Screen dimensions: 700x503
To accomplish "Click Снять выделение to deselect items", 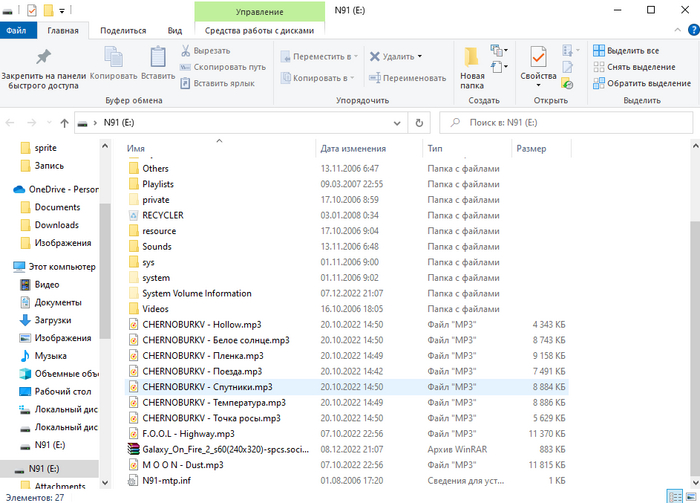I will pos(639,67).
